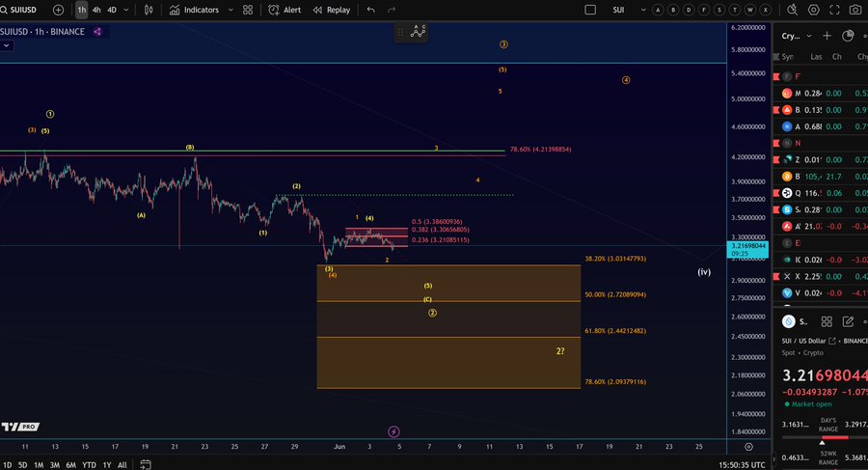This screenshot has width=868, height=470.
Task: Sort watchlist by Las column
Action: click(816, 57)
